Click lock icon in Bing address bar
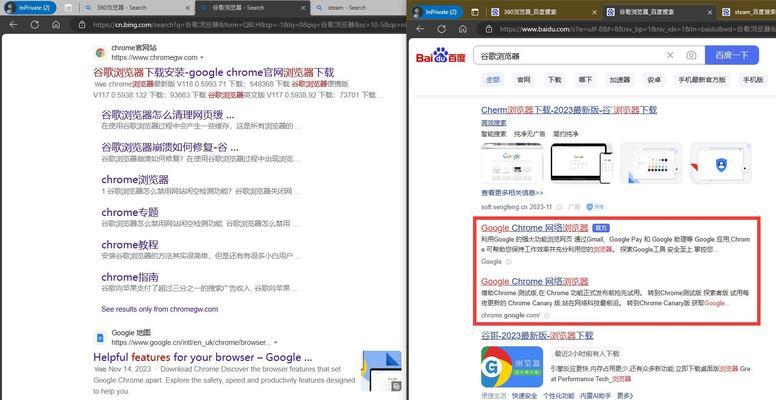 pos(82,24)
